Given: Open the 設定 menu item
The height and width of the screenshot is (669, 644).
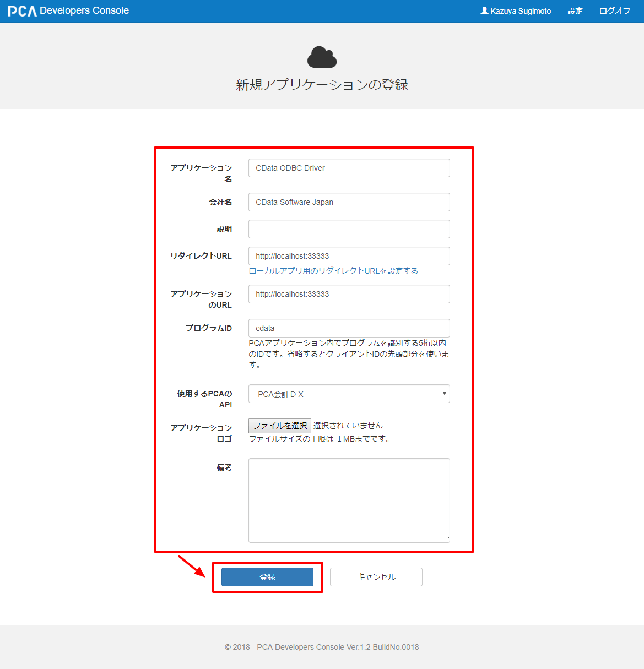Looking at the screenshot, I should [575, 11].
